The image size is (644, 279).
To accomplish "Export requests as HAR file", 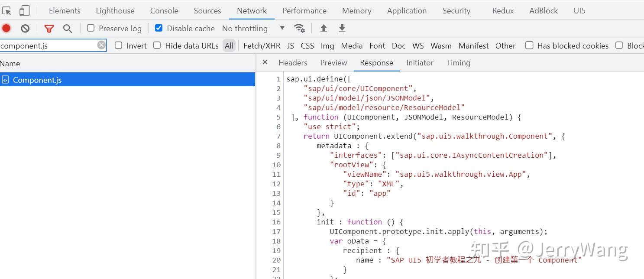I will click(x=342, y=28).
